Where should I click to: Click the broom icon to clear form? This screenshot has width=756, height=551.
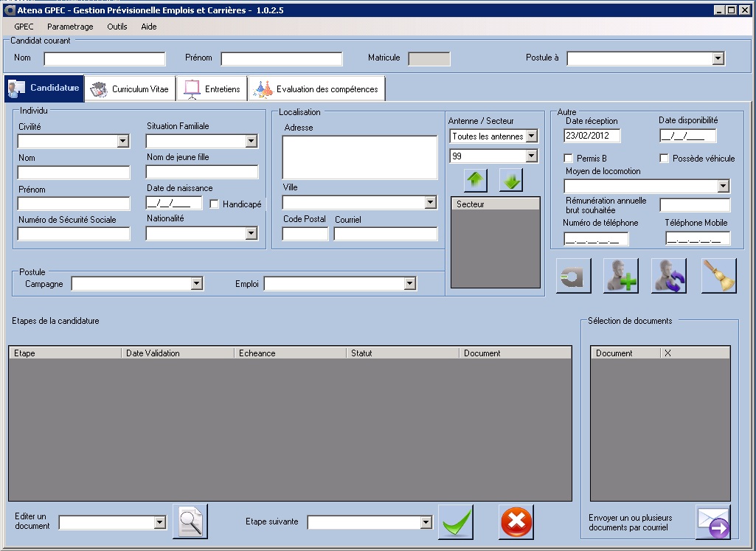coord(719,276)
